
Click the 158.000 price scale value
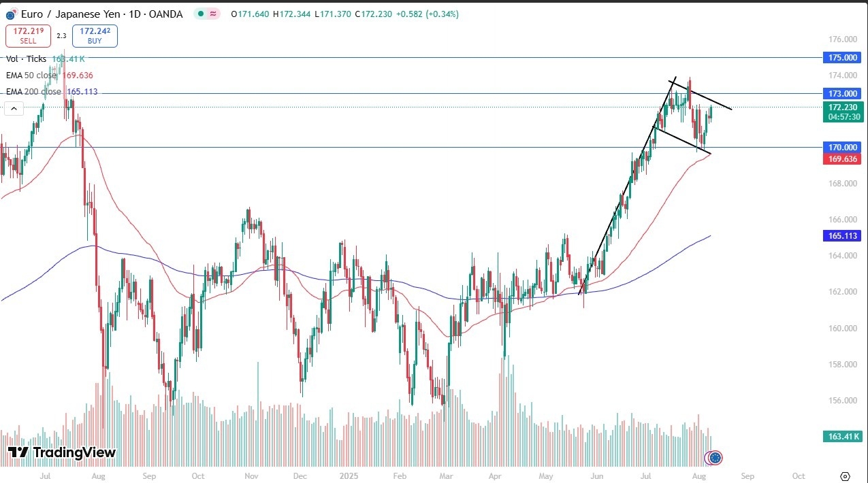tap(843, 364)
